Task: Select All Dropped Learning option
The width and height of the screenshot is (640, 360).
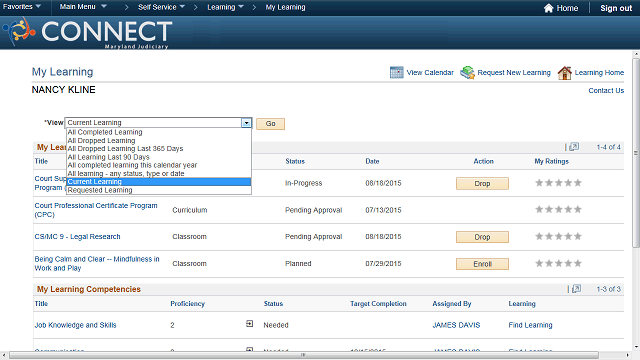Action: point(158,140)
